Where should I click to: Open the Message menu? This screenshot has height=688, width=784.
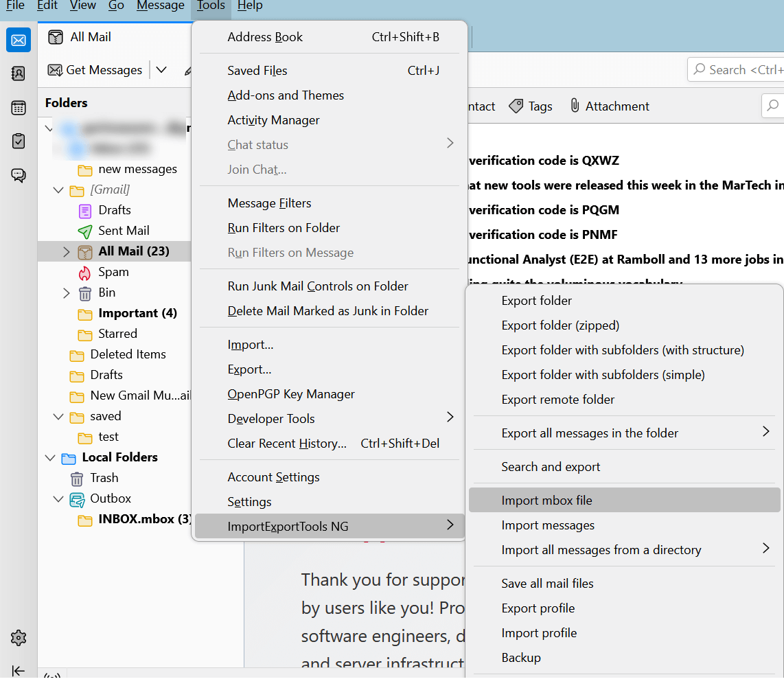click(x=161, y=6)
